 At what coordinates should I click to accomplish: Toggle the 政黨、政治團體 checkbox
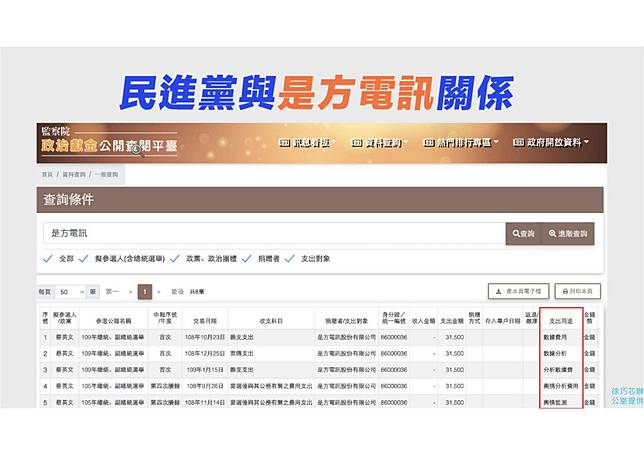[x=175, y=259]
